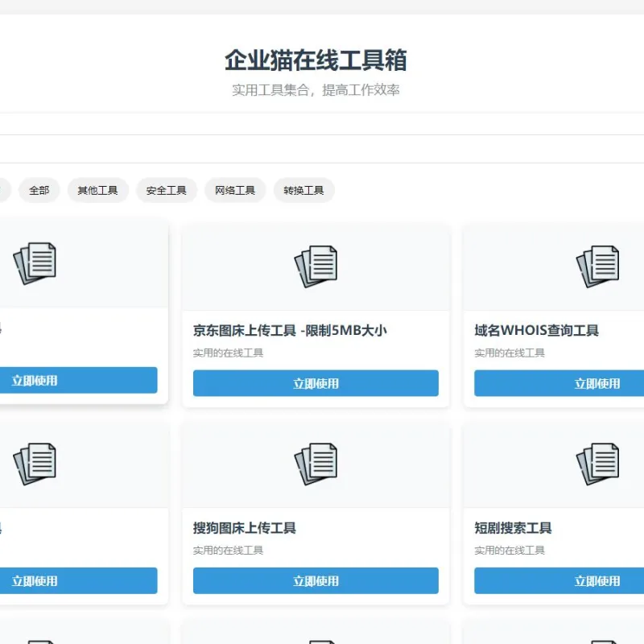Click 立即使用 under 域名WHOIS查询工具
The image size is (644, 644).
(559, 383)
